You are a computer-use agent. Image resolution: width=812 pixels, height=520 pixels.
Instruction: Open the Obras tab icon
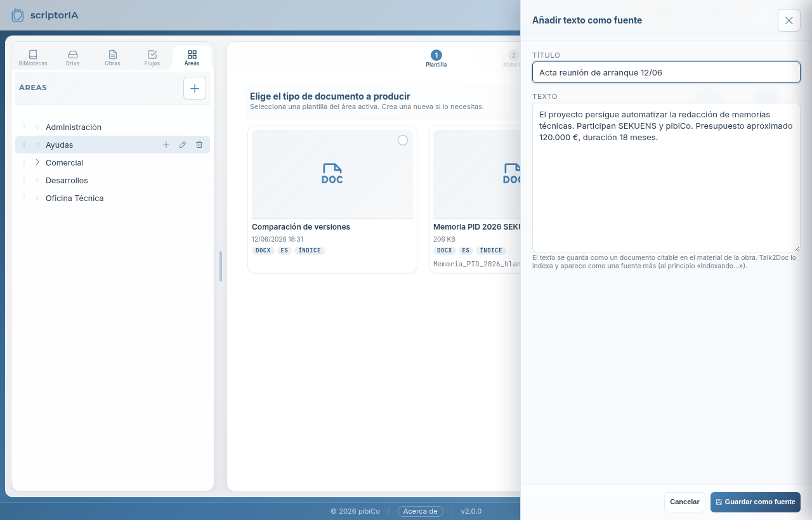[x=112, y=55]
